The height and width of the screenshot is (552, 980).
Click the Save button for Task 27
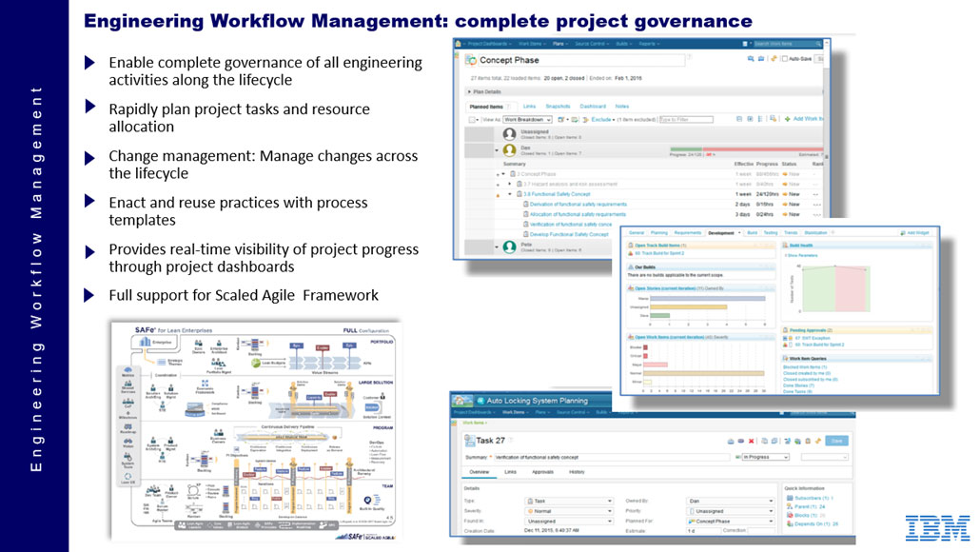tap(836, 441)
